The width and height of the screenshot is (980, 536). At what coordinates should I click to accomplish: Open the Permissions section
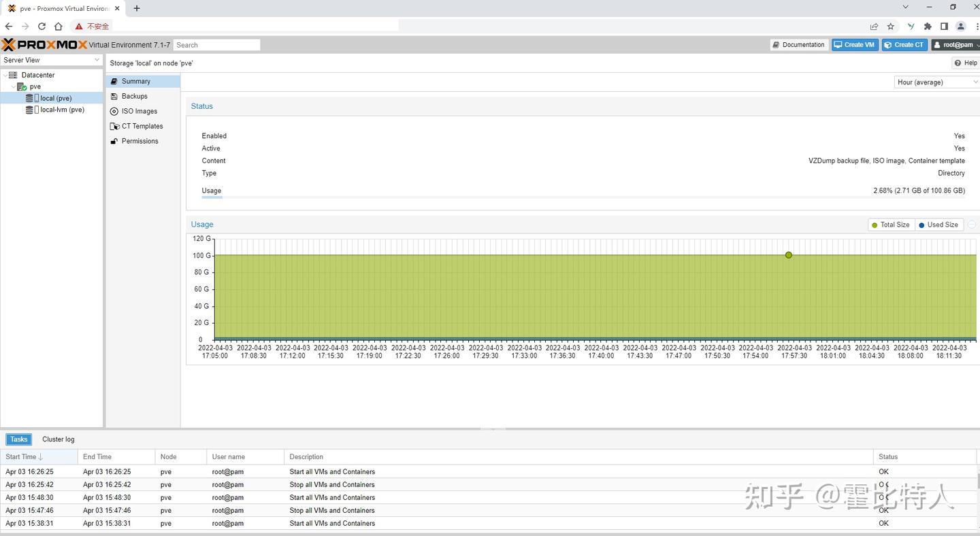pyautogui.click(x=140, y=141)
